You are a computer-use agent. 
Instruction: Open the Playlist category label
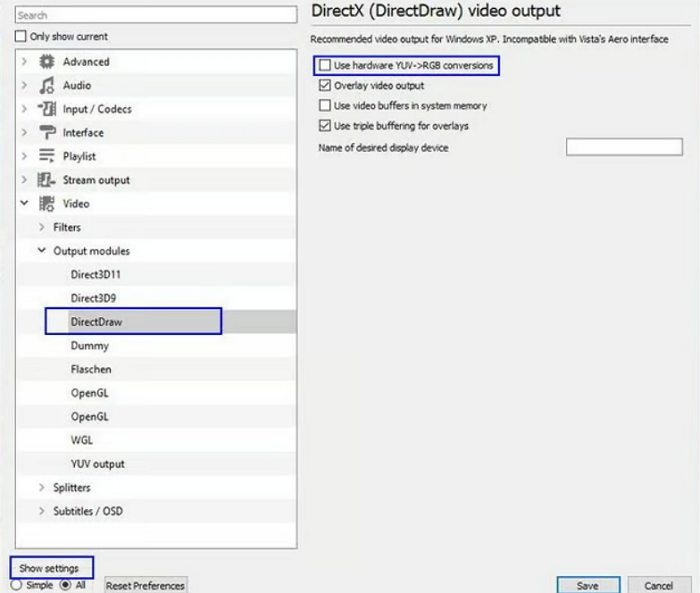pyautogui.click(x=79, y=157)
